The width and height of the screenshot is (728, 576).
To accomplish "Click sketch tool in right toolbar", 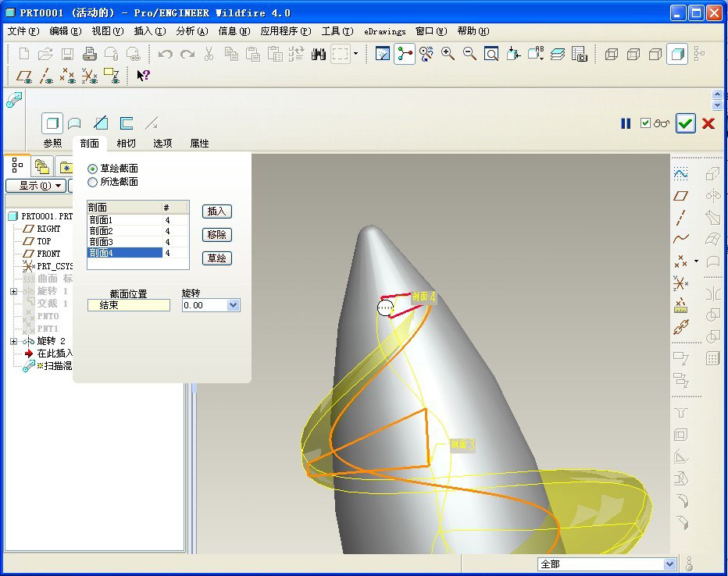I will click(680, 174).
